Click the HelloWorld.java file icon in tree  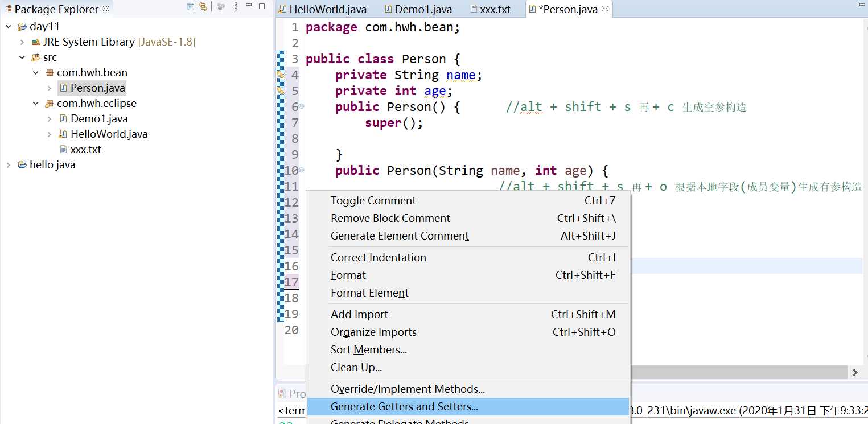(63, 134)
